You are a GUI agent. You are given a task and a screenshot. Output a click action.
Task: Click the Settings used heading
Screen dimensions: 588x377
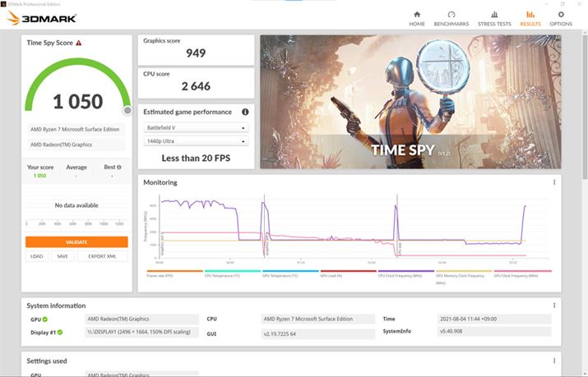click(47, 361)
